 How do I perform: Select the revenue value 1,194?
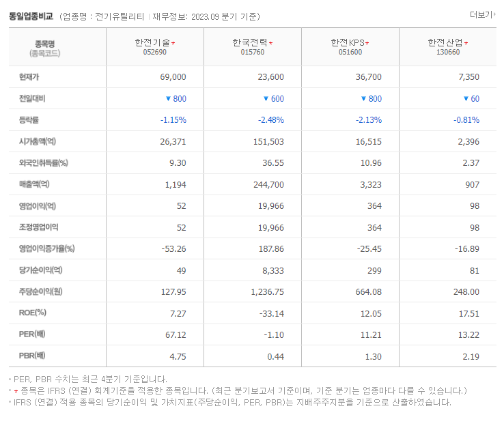click(176, 185)
